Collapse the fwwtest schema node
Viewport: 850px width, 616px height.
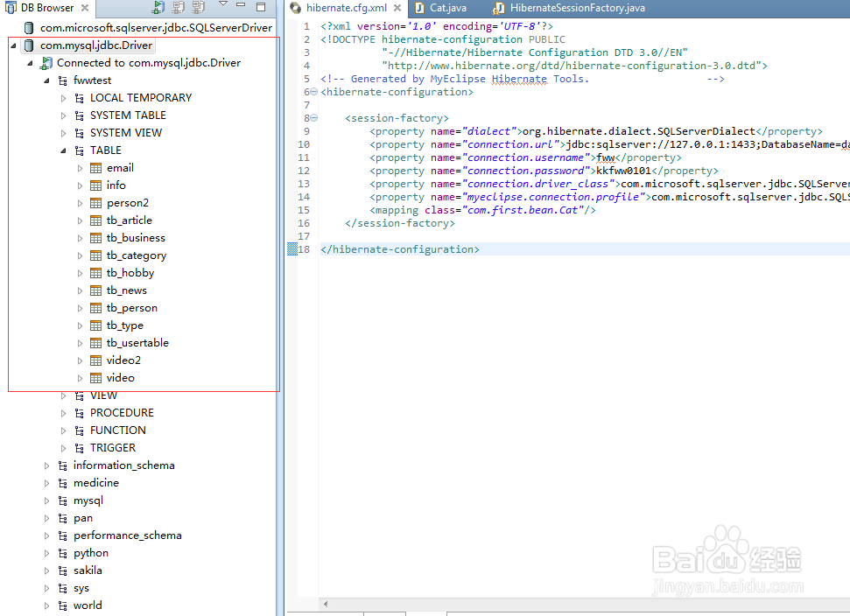click(46, 80)
